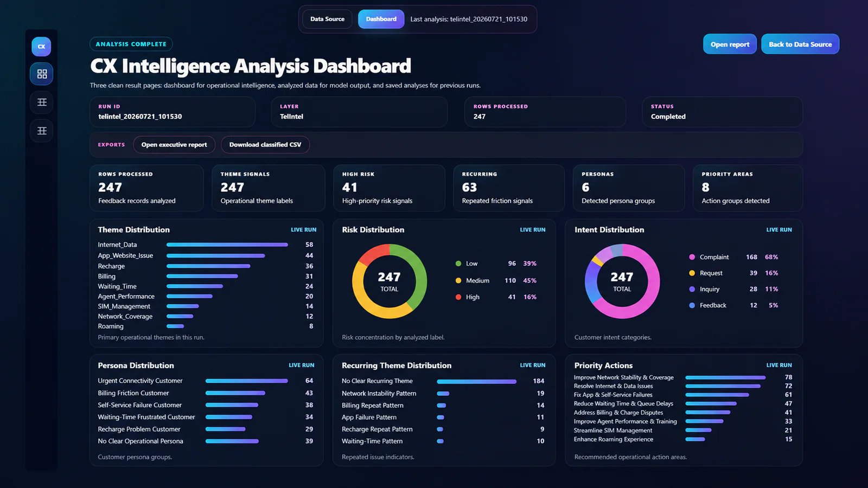
Task: Click the Urgent Connectivity Customer bar
Action: [247, 381]
